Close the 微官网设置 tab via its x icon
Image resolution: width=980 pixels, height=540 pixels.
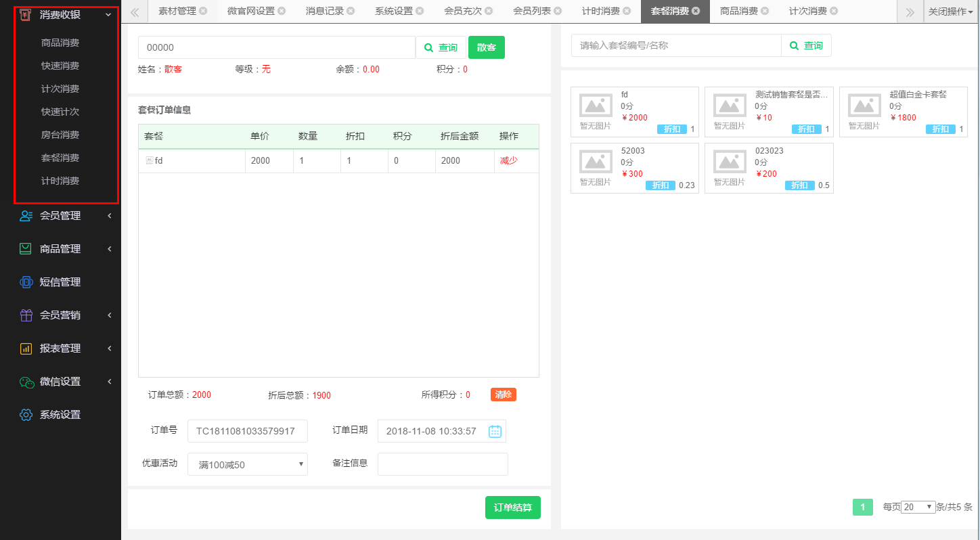pyautogui.click(x=282, y=11)
